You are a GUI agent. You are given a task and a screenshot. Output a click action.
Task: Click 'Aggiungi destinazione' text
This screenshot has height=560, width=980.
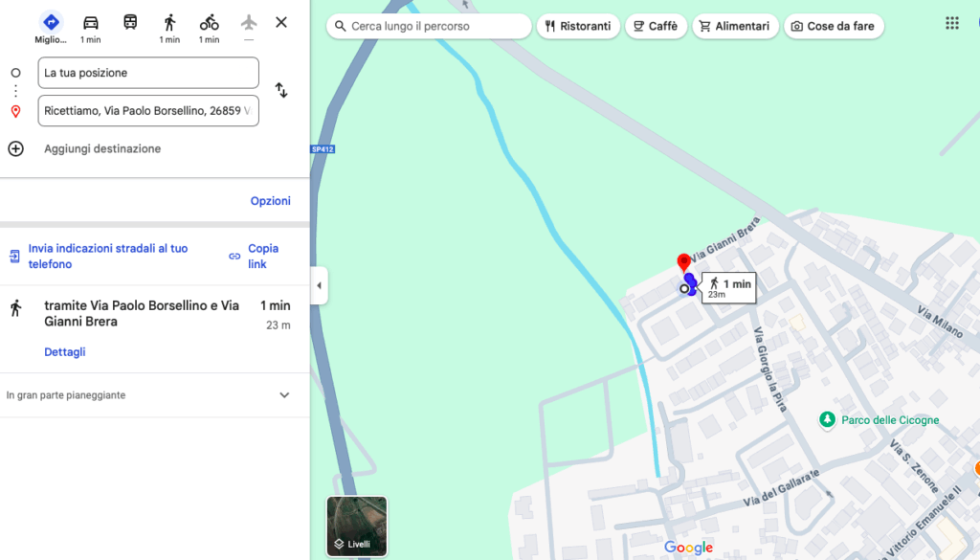102,148
